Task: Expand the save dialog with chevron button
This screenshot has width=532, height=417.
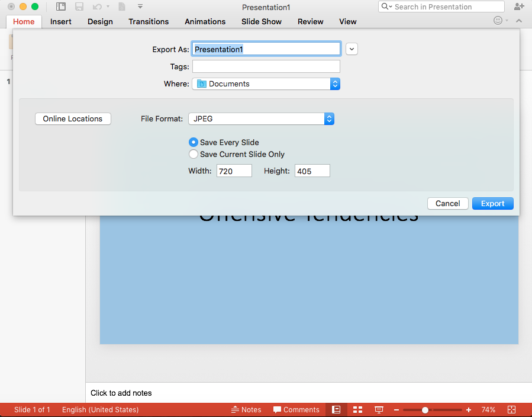Action: [352, 49]
